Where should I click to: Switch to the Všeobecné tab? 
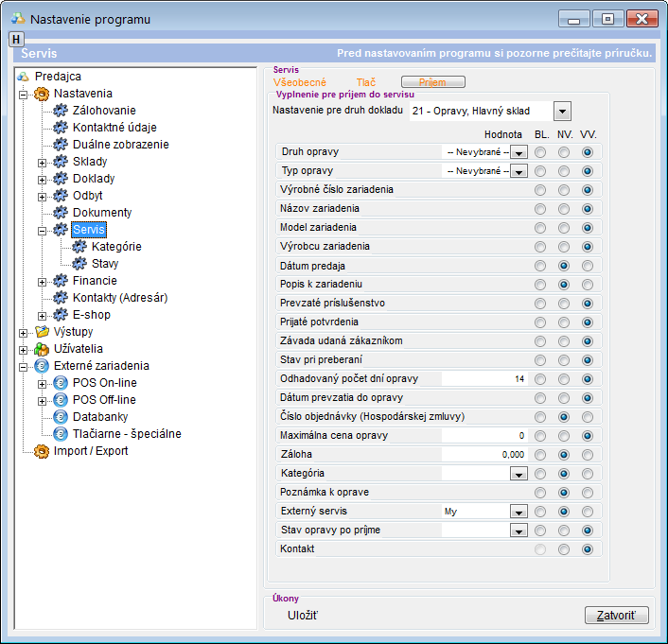[x=299, y=83]
